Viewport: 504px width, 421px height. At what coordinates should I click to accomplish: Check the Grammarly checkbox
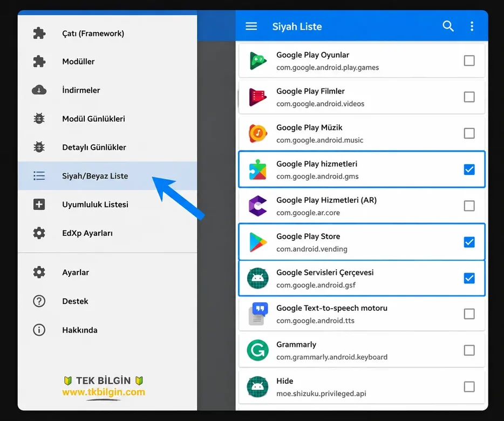click(469, 350)
